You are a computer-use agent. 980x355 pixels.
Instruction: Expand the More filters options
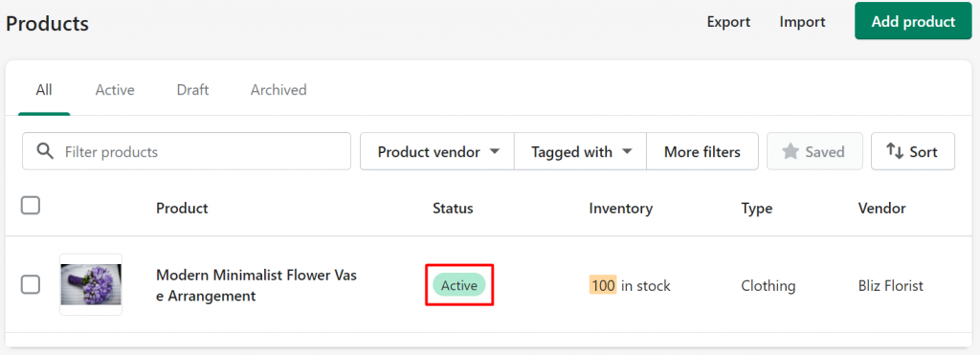pyautogui.click(x=702, y=151)
